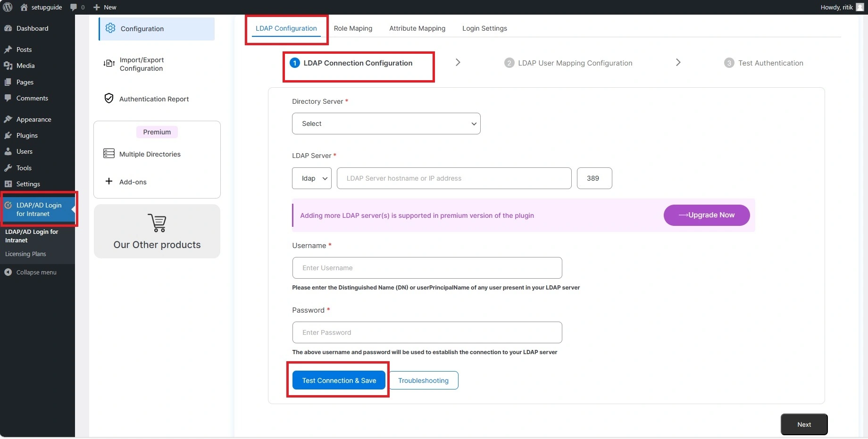This screenshot has height=439, width=868.
Task: Open the user avatar next to Howdy, ritik
Action: click(x=860, y=7)
